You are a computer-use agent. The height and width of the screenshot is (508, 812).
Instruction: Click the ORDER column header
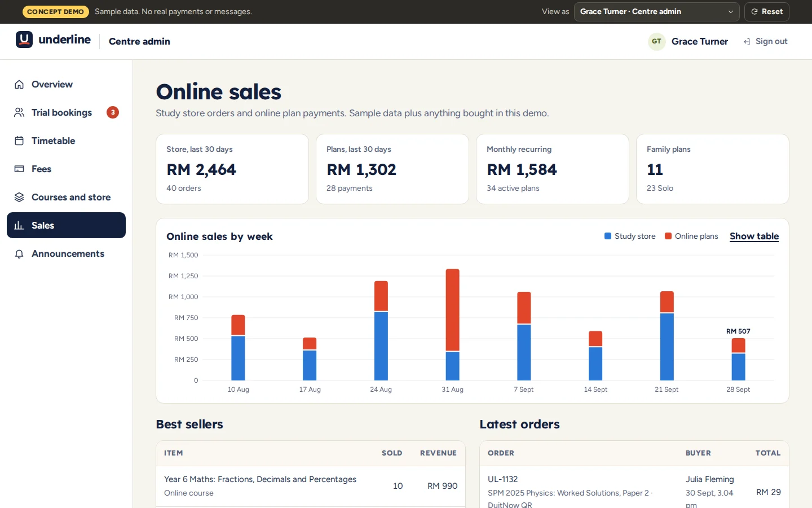click(501, 453)
